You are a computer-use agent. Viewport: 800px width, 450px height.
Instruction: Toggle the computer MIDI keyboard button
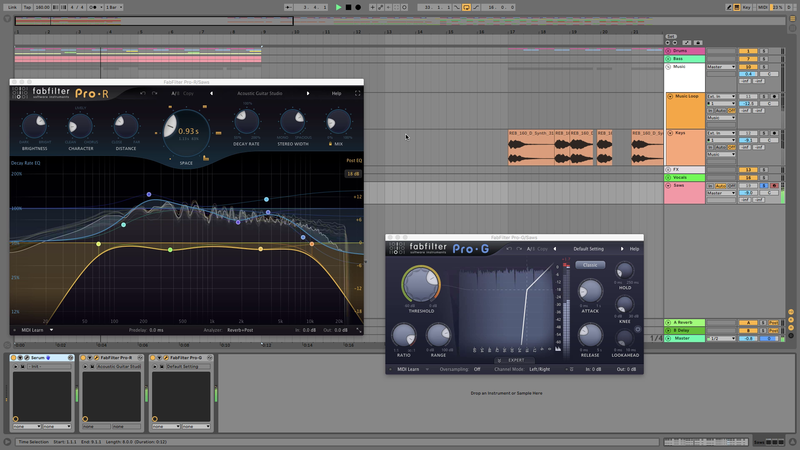[737, 7]
